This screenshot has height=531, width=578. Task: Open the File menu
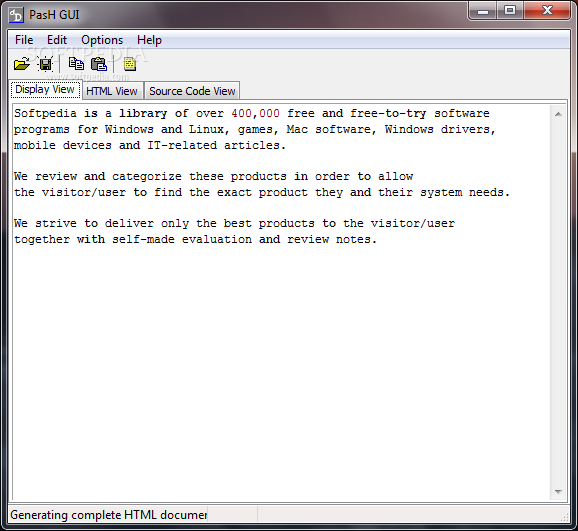tap(24, 40)
